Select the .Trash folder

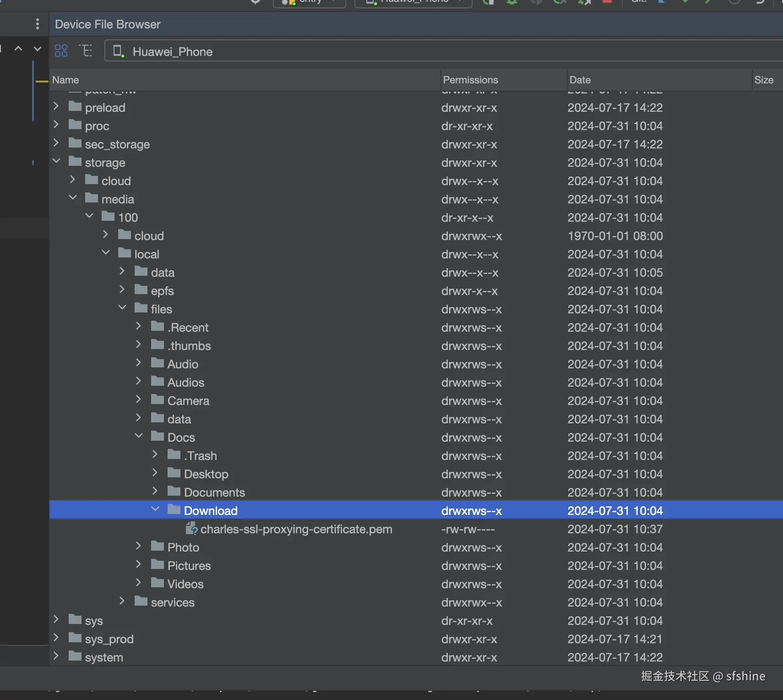(x=200, y=456)
